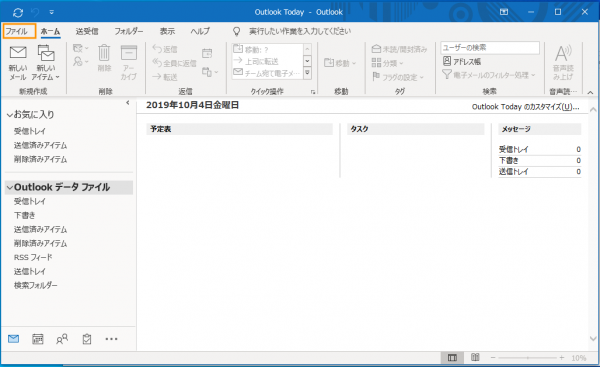
Task: Open the 新しいアイテム dropdown
Action: (46, 63)
